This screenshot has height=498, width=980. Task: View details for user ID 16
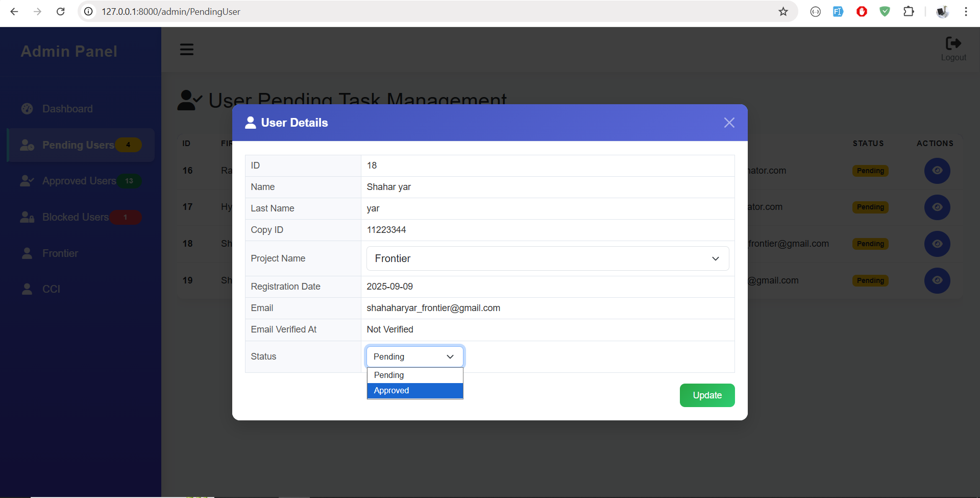937,171
